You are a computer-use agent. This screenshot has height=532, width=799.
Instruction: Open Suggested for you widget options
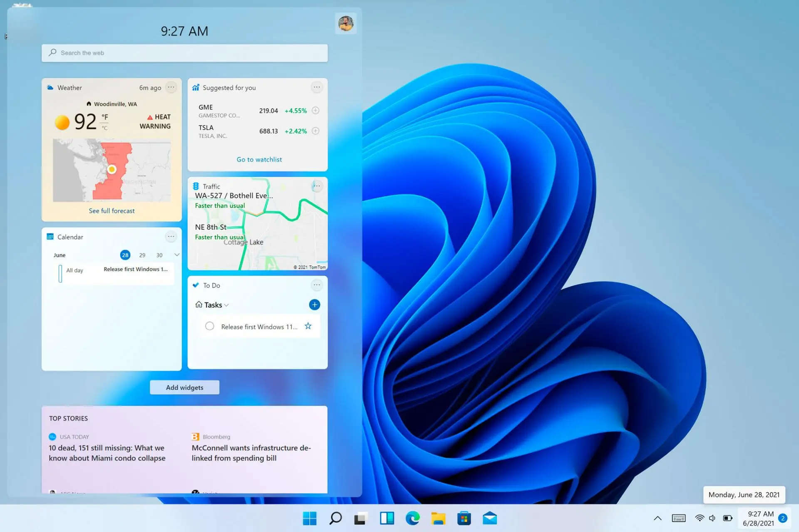click(x=317, y=87)
